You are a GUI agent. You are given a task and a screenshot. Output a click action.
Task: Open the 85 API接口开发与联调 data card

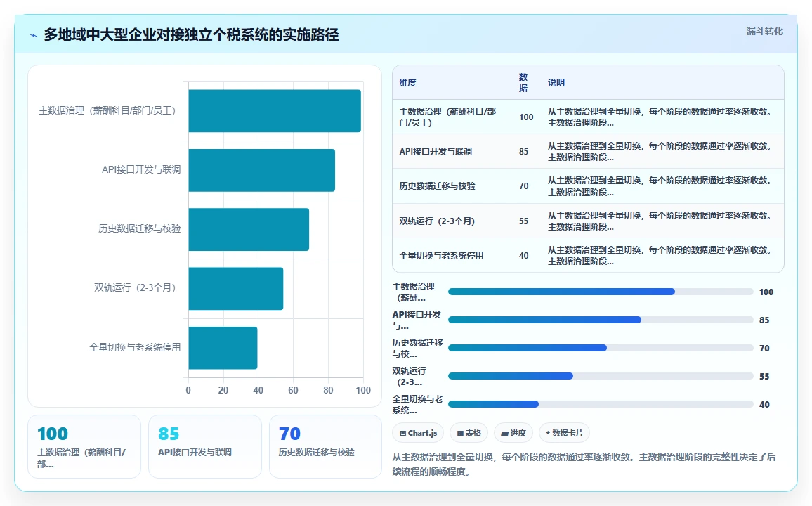coord(205,446)
